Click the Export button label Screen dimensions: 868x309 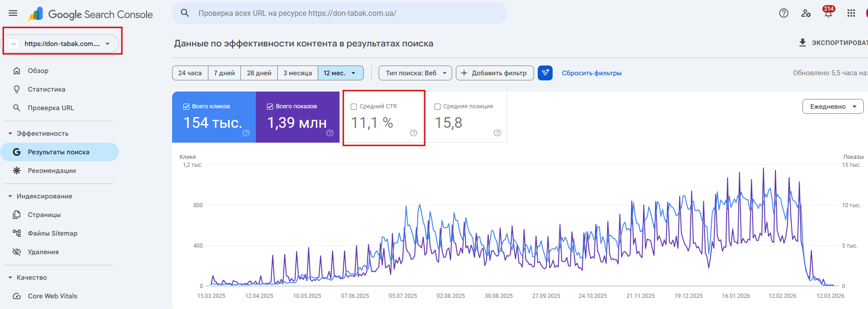point(840,43)
